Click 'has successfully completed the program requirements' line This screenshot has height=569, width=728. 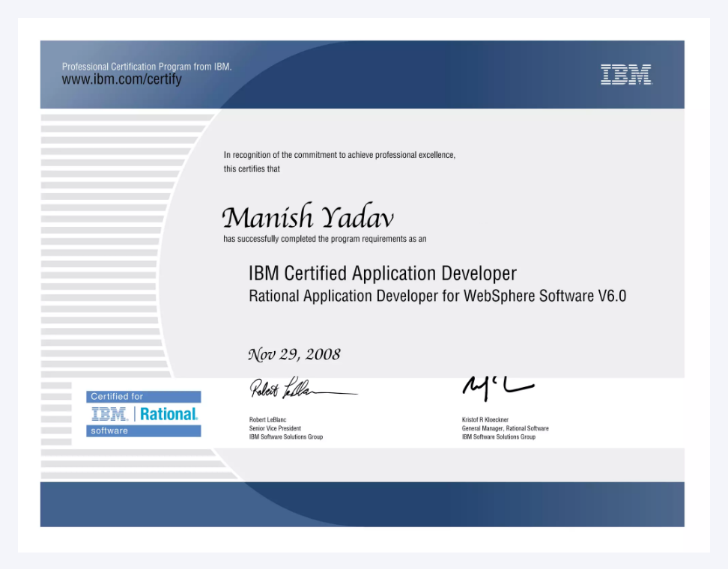pos(324,239)
